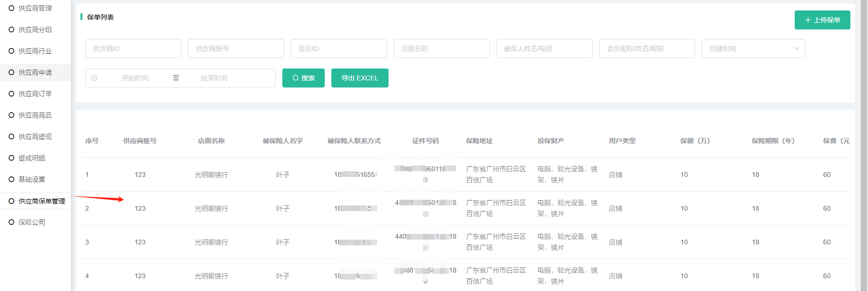Click the 开始时间 start date field

(135, 78)
